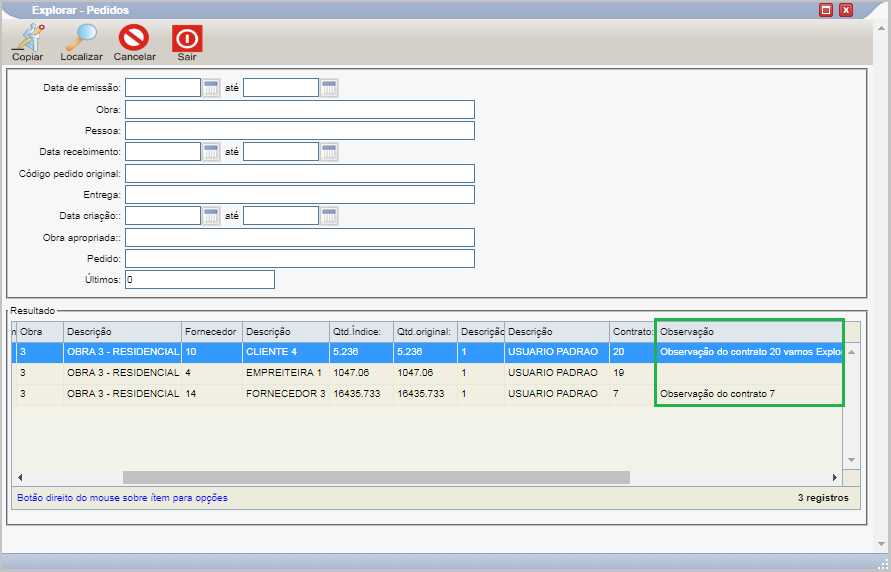Open calendar for Data recebimento end

[329, 152]
